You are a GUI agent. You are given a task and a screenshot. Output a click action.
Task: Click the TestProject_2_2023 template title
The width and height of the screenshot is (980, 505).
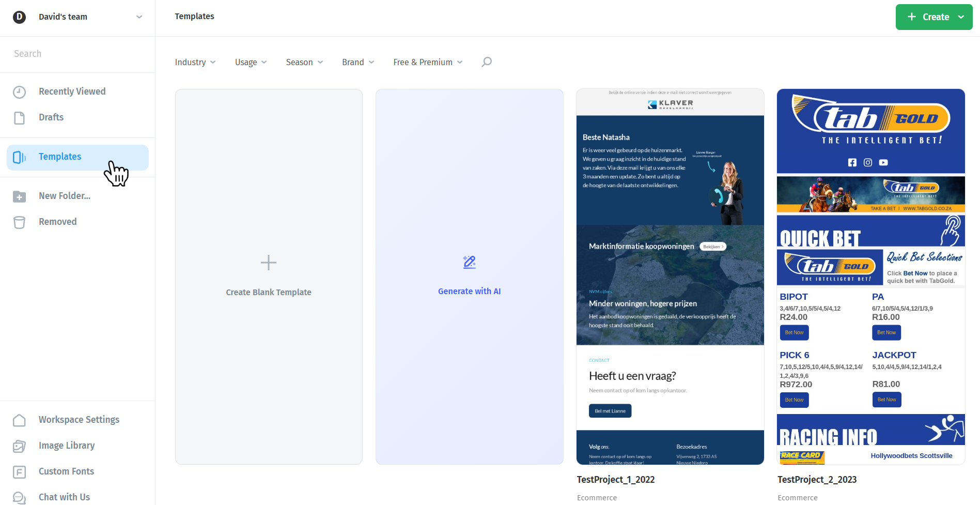(x=817, y=480)
